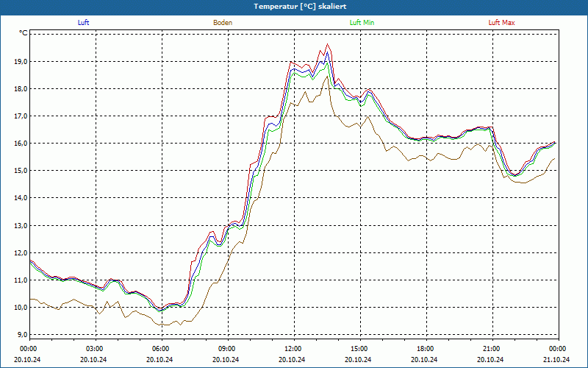The image size is (588, 368).
Task: Click the 'Luft Max' legend label
Action: tap(501, 23)
